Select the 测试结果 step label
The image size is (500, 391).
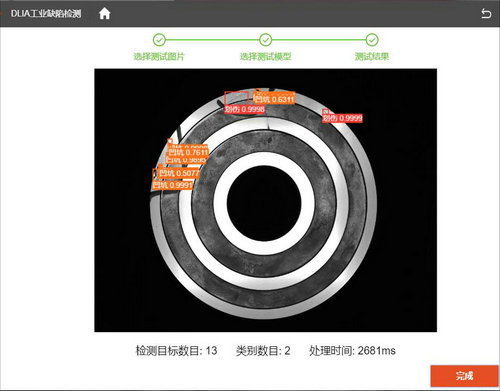pos(372,56)
